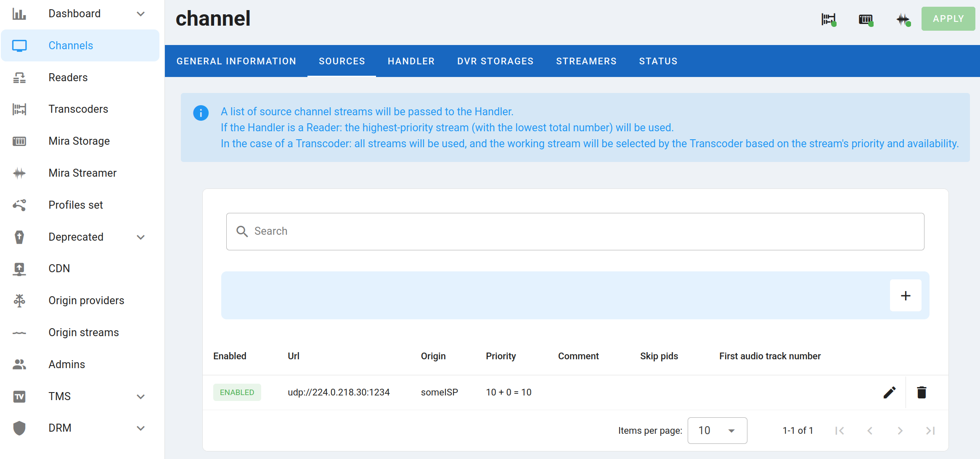The width and height of the screenshot is (980, 459).
Task: Edit the udp source with pencil icon
Action: click(889, 393)
